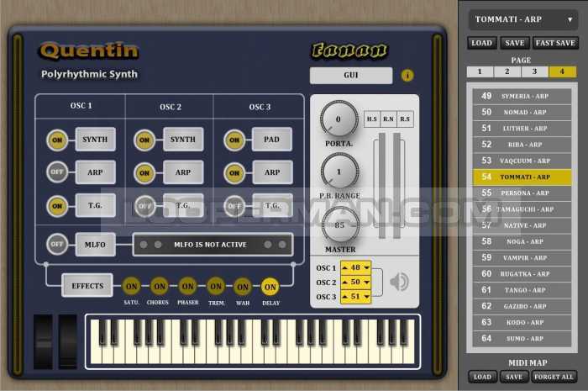Switch to preset page 3

[534, 71]
